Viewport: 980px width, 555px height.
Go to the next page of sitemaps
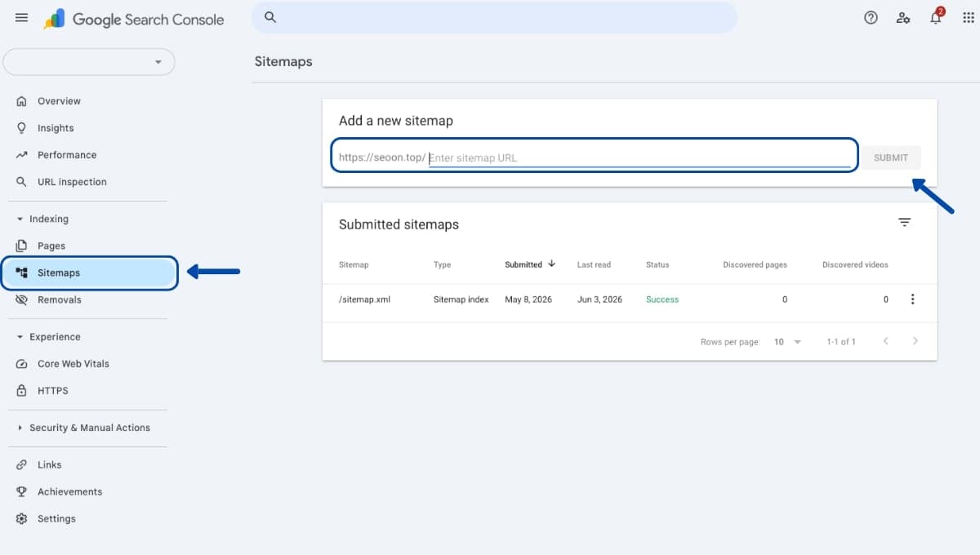(x=915, y=341)
